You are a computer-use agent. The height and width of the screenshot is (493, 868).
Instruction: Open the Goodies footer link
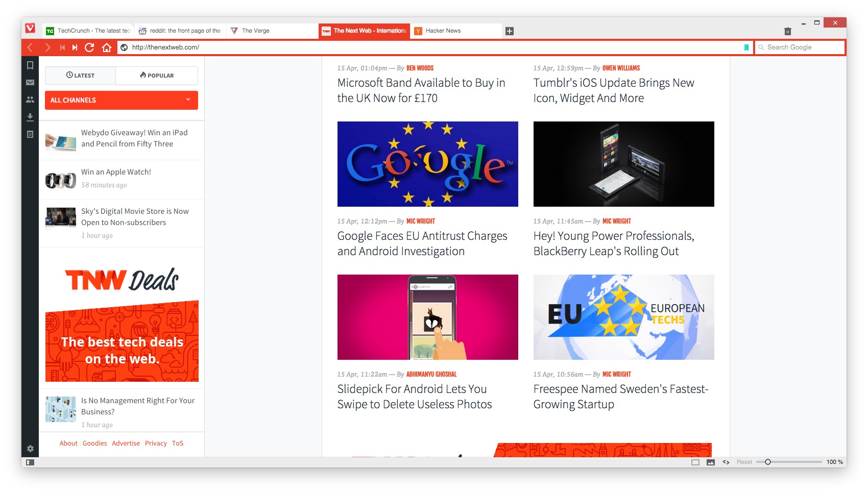coord(95,443)
